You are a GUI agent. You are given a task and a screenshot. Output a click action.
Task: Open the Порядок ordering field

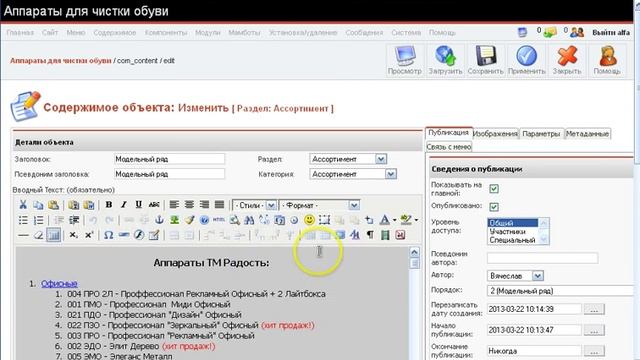click(x=560, y=291)
